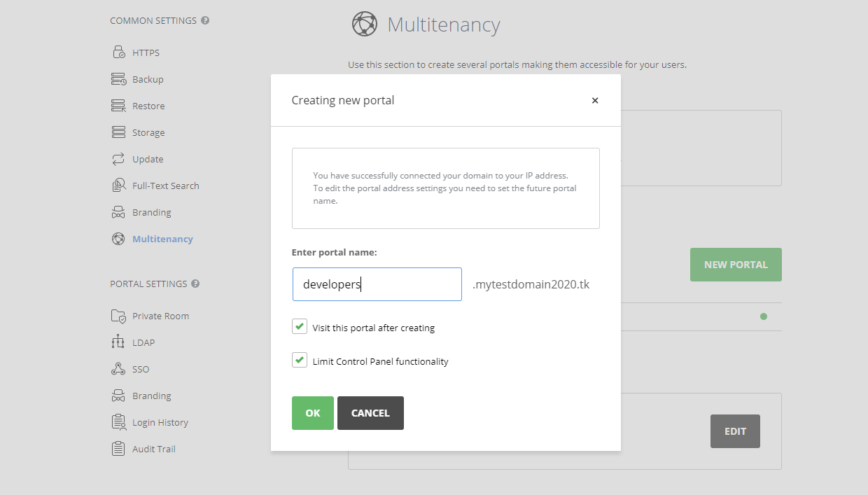Click the portal name input field
The height and width of the screenshot is (495, 868).
pos(377,284)
